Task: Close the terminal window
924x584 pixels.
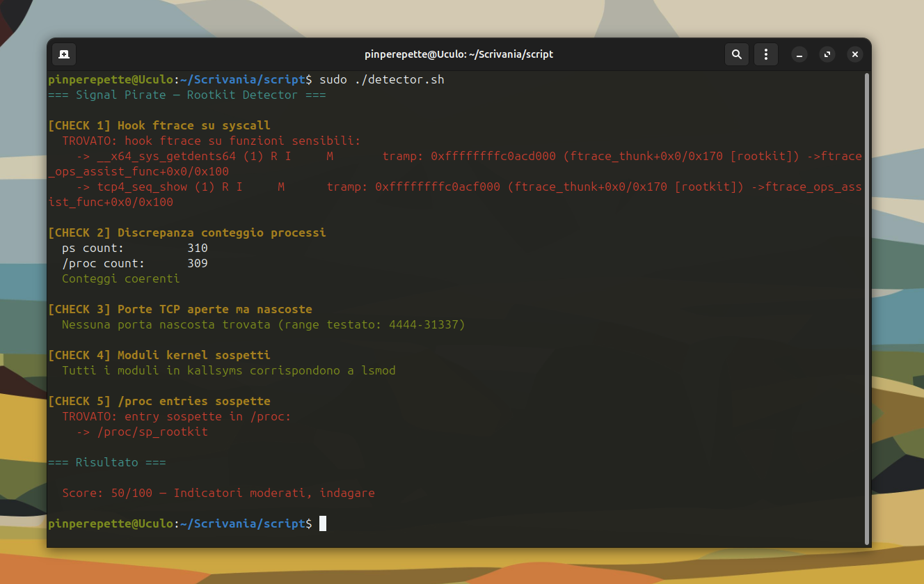Action: click(855, 54)
